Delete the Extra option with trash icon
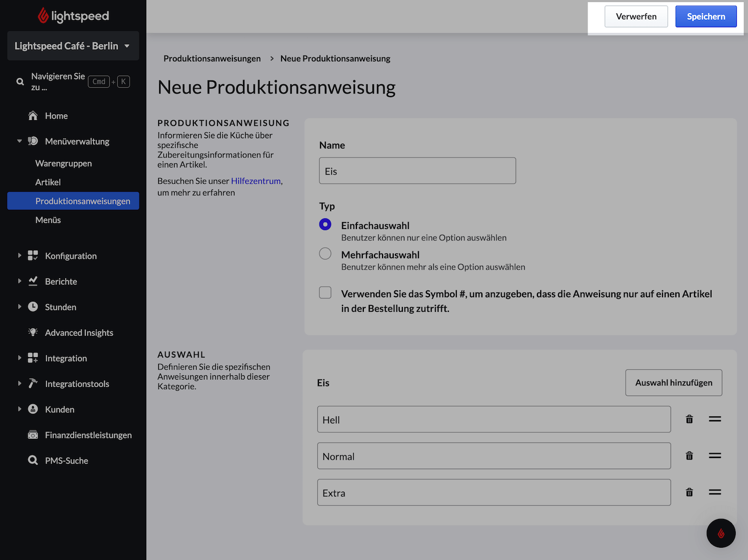The width and height of the screenshot is (748, 560). 689,492
